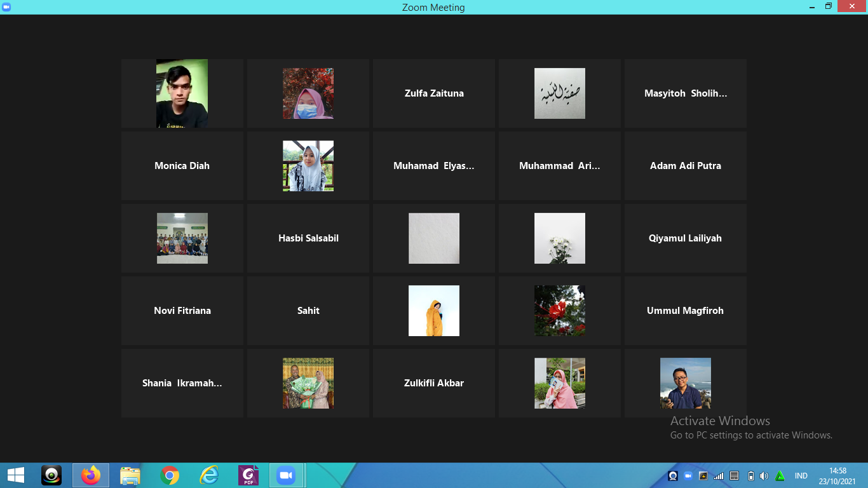Select Zulfa Zaituna participant tile
The height and width of the screenshot is (488, 868).
pyautogui.click(x=434, y=93)
